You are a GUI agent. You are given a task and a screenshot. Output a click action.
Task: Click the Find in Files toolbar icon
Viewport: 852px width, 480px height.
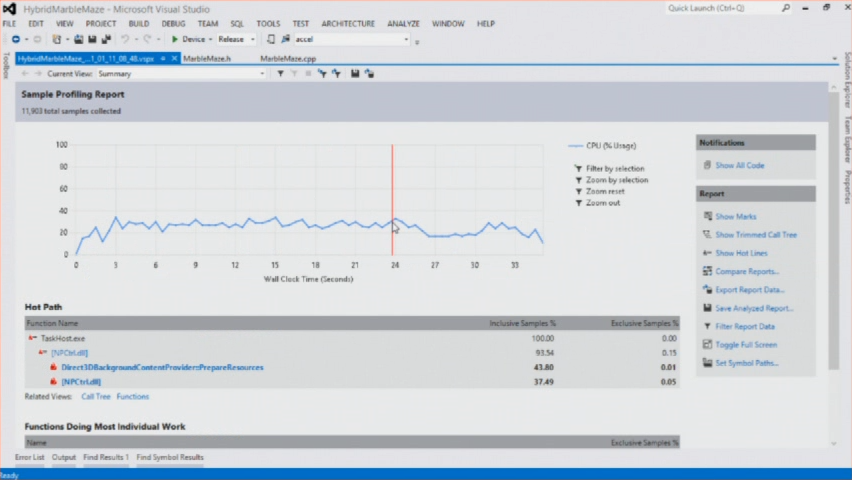tap(286, 39)
